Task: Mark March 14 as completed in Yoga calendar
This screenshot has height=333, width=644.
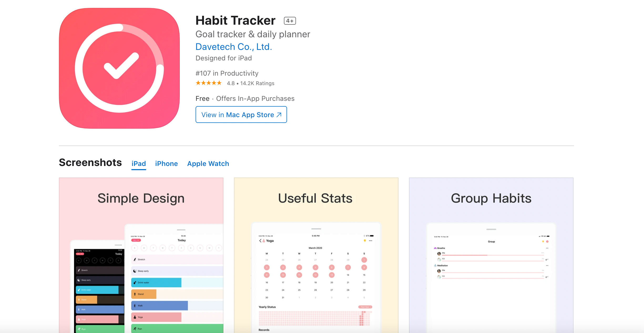Action: tap(348, 275)
